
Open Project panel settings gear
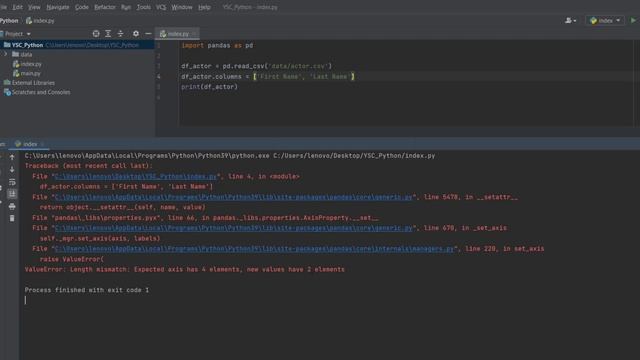click(136, 33)
